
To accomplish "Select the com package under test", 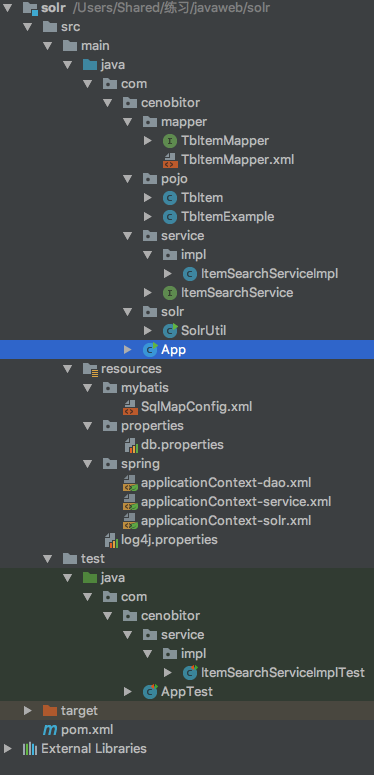I will tap(134, 597).
